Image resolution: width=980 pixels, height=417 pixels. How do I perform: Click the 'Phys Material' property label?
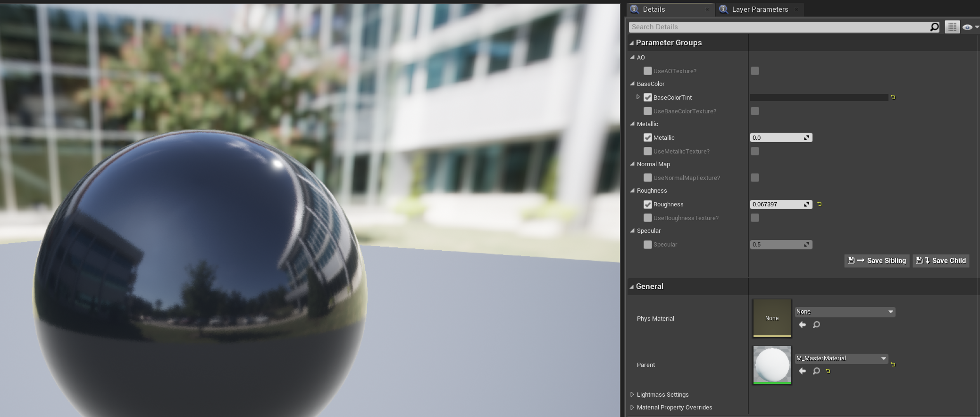[655, 319]
